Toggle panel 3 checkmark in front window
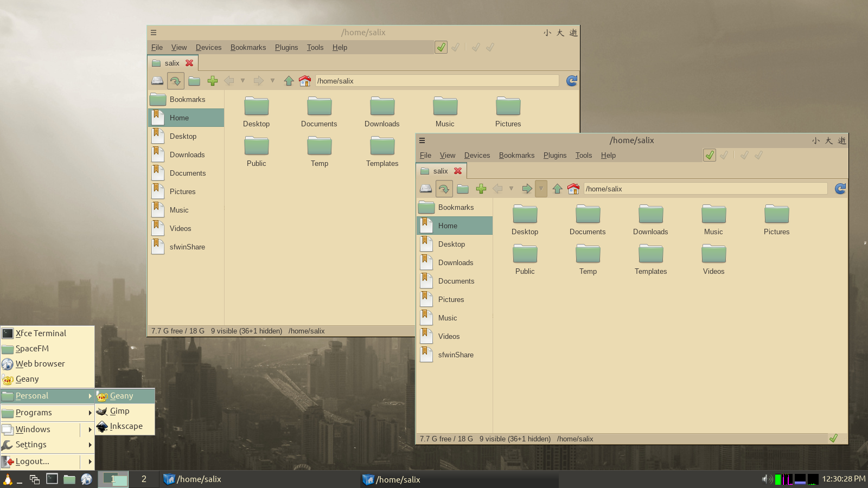Image resolution: width=868 pixels, height=488 pixels. click(x=744, y=155)
